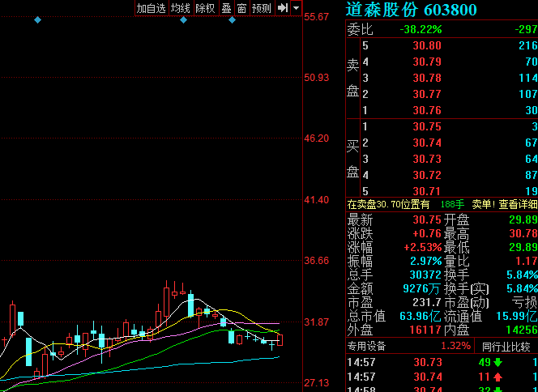The width and height of the screenshot is (538, 392).
Task: Click the leftmost blue diamond info marker
Action: (x=37, y=19)
